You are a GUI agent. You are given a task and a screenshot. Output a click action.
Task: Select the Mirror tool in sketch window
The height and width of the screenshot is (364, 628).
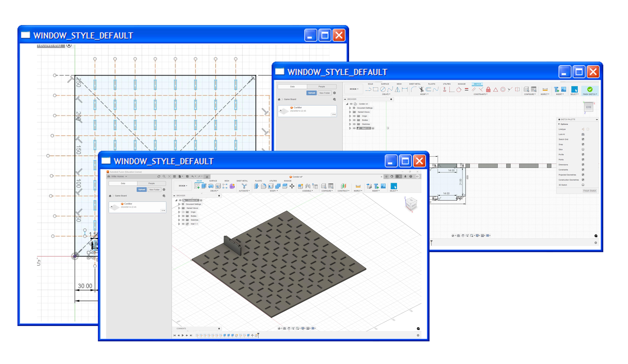coord(398,89)
